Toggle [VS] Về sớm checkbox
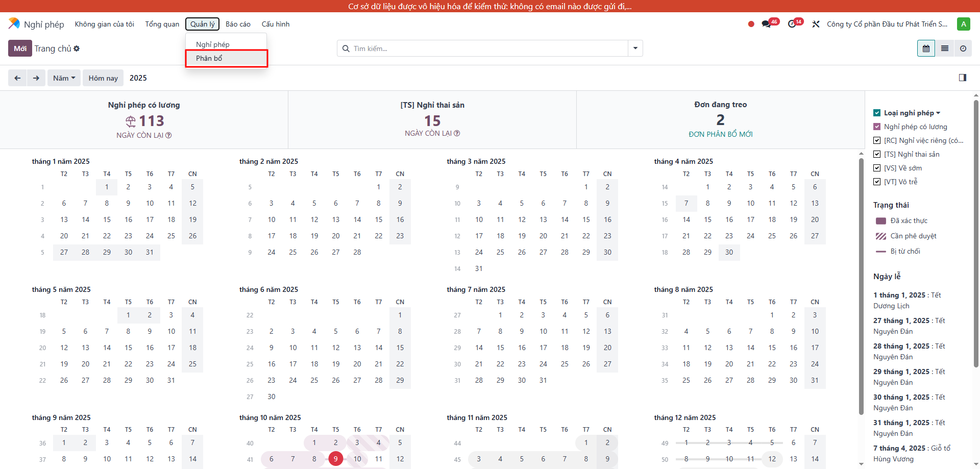The image size is (980, 469). click(x=877, y=168)
